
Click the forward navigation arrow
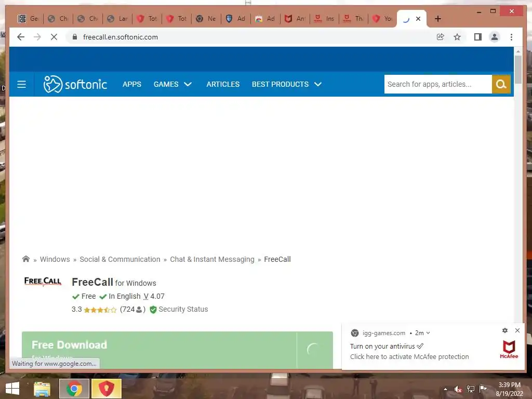[37, 37]
